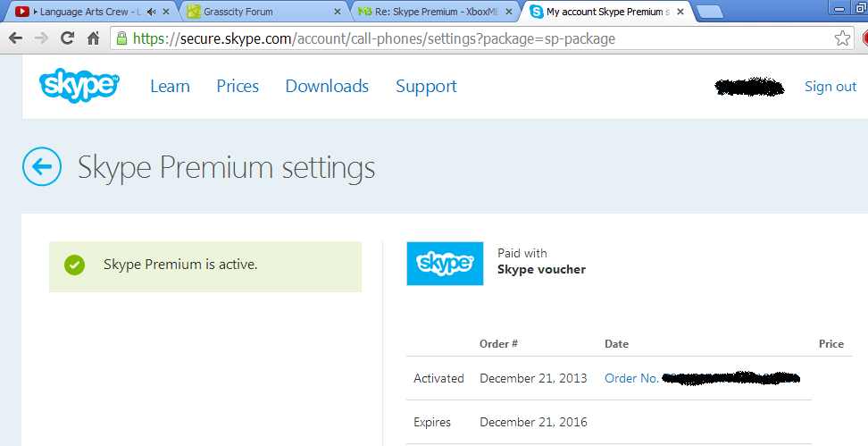Open the Prices page

click(238, 87)
